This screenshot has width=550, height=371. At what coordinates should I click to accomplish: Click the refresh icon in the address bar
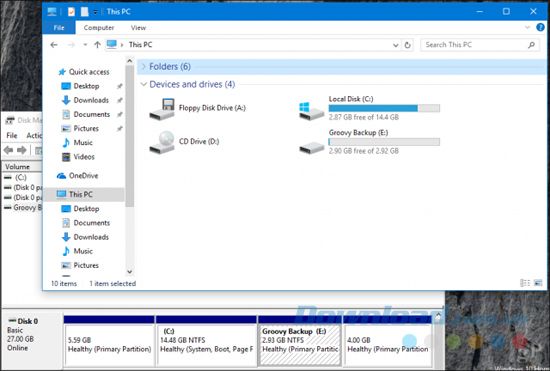click(x=407, y=45)
